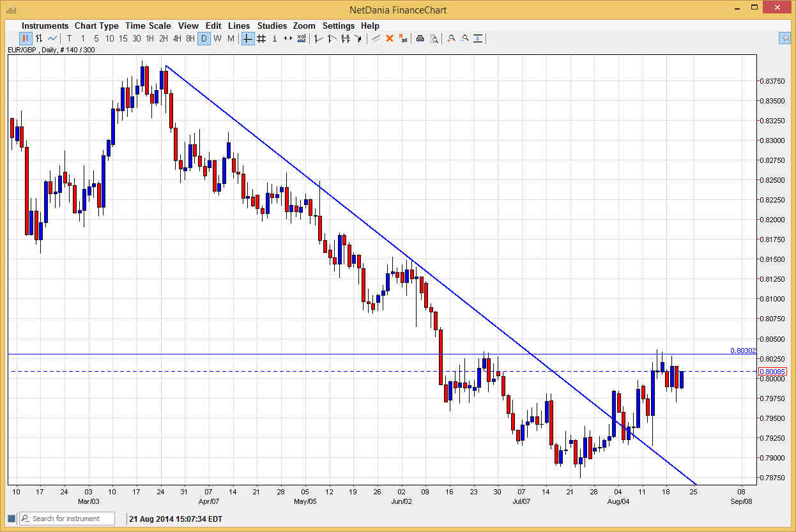Open the Instruments menu

click(x=45, y=26)
